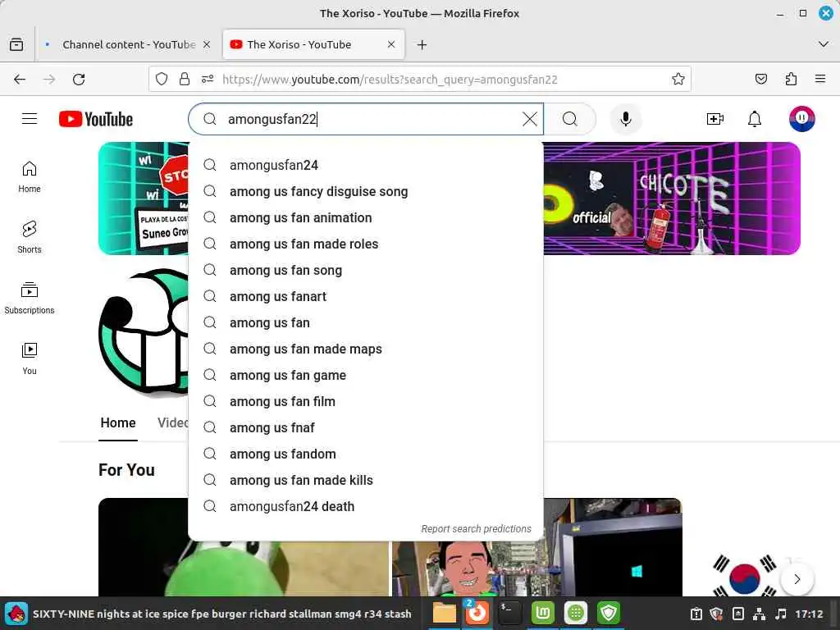Open a new Firefox tab

pos(422,44)
